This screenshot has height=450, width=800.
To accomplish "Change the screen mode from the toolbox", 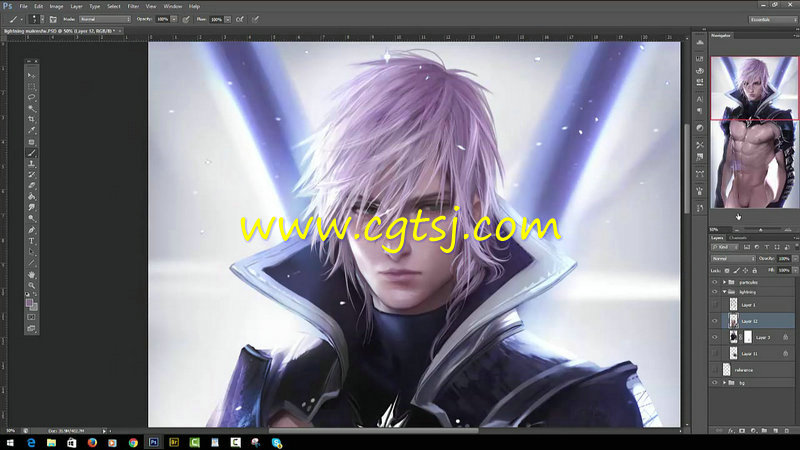I will pyautogui.click(x=32, y=329).
